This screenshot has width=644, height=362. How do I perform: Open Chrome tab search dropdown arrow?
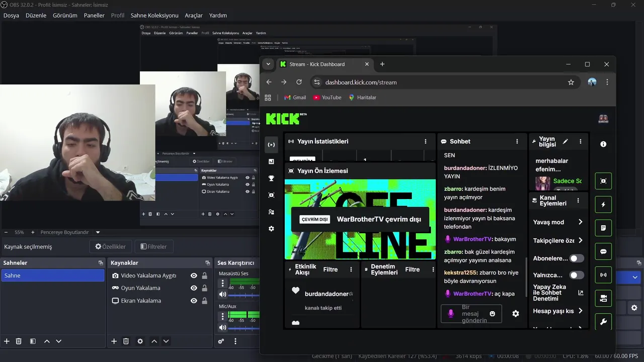tap(268, 64)
